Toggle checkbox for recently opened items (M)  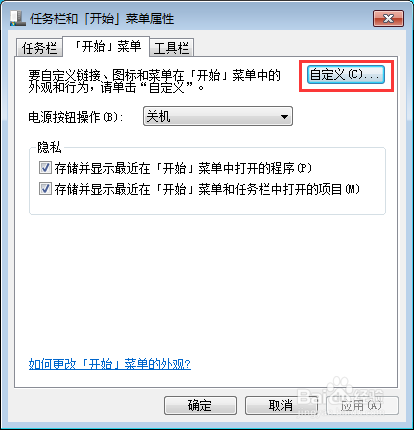click(45, 189)
